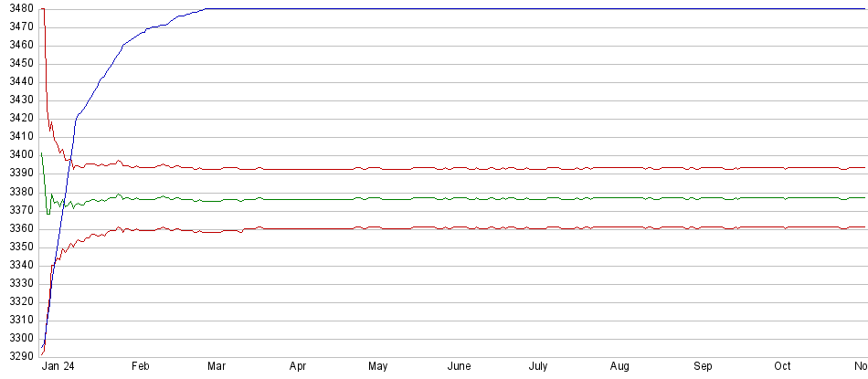Click the 3480 value on the y-axis
The image size is (868, 379).
[x=18, y=9]
